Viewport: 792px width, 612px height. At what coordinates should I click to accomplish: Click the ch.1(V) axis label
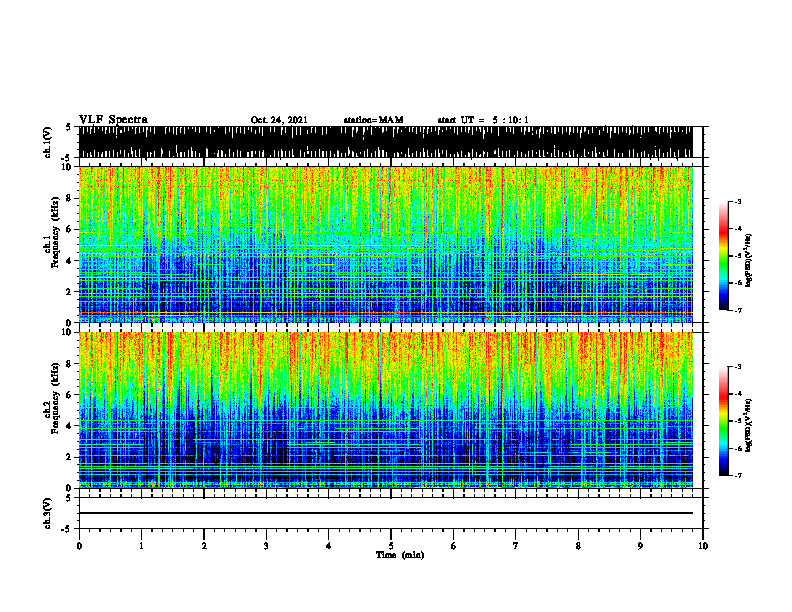[48, 142]
